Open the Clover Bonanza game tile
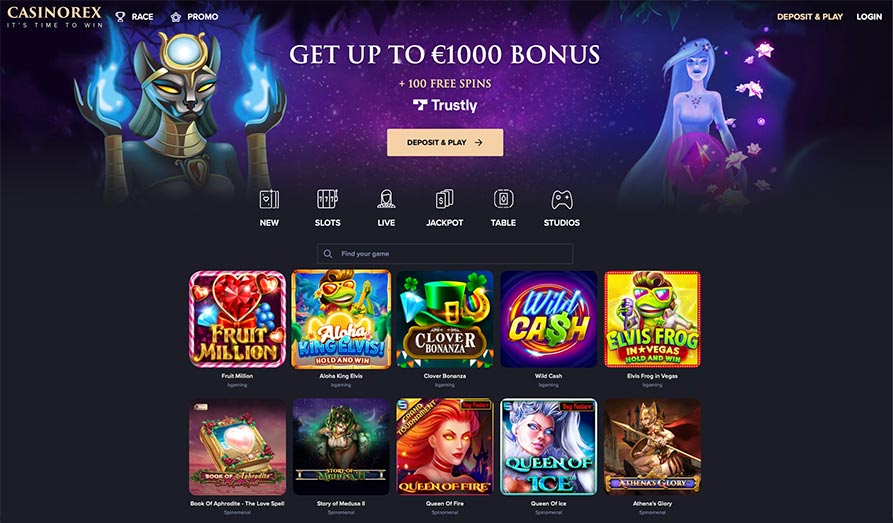The image size is (893, 523). 445,319
